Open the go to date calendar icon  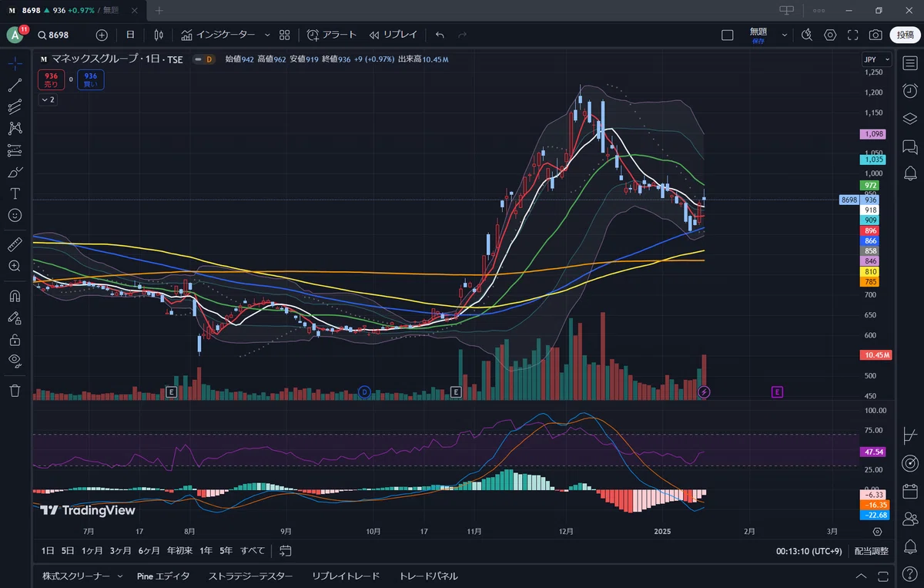pos(286,550)
